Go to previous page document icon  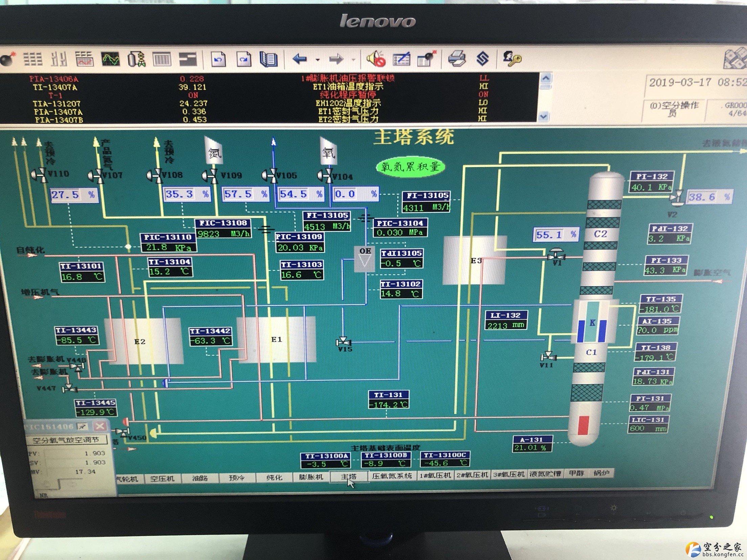point(218,60)
